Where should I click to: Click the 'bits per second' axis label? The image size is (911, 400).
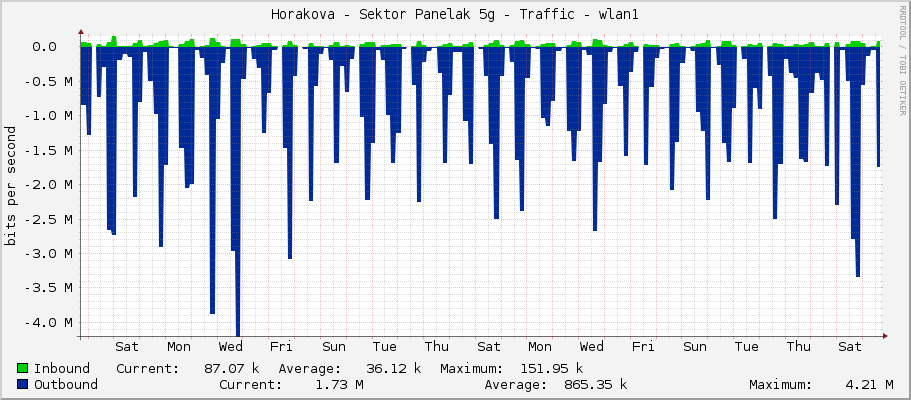click(x=11, y=185)
